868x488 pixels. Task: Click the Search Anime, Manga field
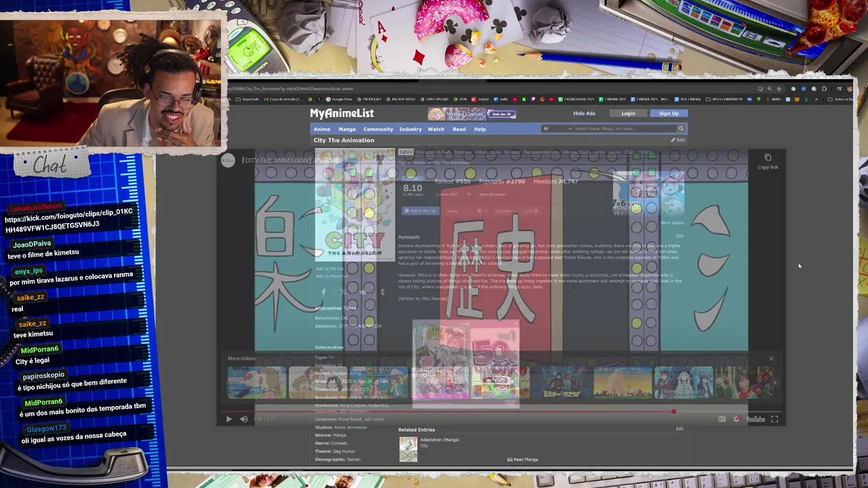pos(624,129)
